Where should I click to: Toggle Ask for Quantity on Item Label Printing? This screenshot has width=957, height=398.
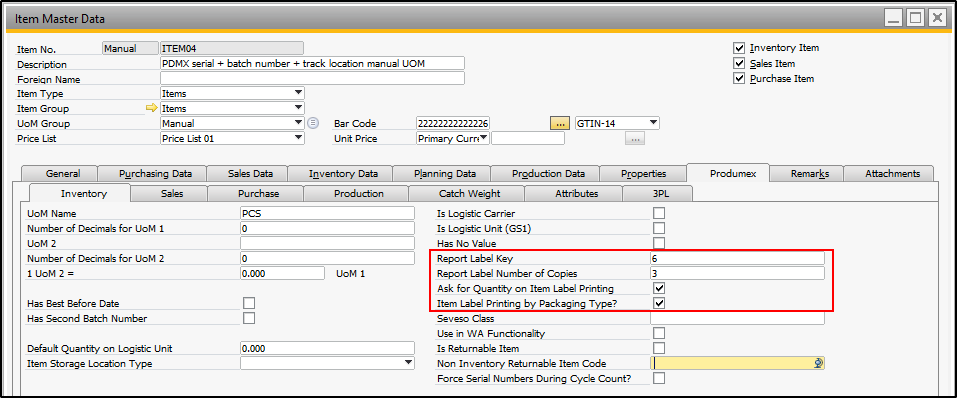[659, 288]
